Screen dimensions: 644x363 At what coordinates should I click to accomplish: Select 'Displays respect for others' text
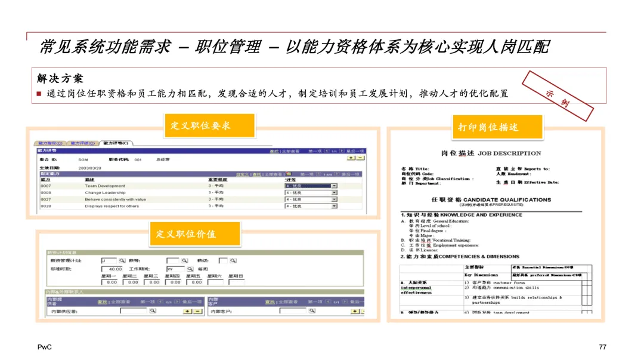click(x=112, y=206)
